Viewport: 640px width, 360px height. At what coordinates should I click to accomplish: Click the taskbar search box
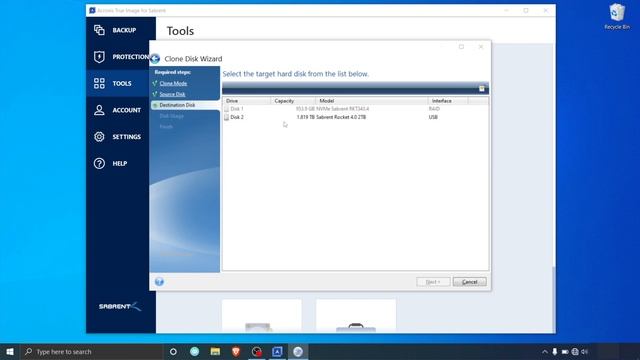(92, 351)
